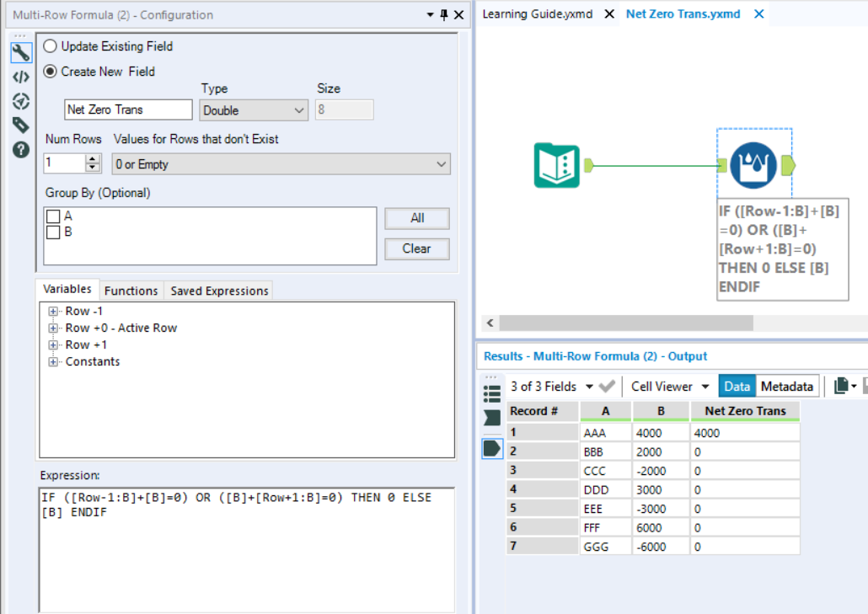Click the navigation compass icon in left sidebar

tap(21, 101)
